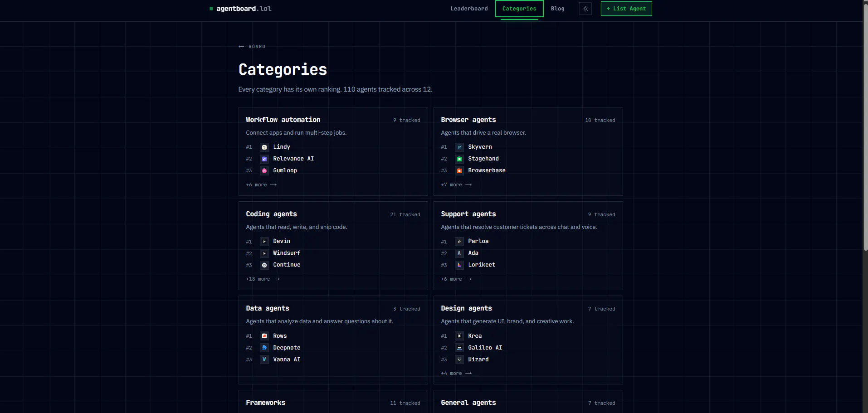Open the Coding agents category heading
The image size is (868, 413).
271,214
